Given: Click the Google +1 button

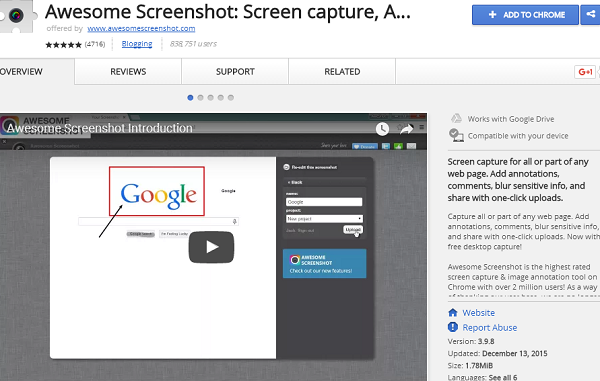Looking at the screenshot, I should click(x=585, y=72).
